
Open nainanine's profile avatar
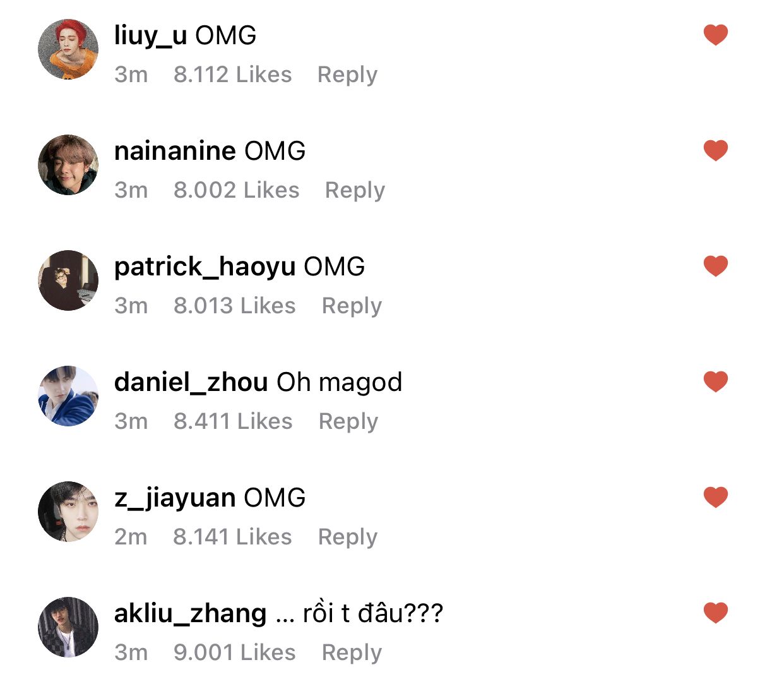point(68,165)
